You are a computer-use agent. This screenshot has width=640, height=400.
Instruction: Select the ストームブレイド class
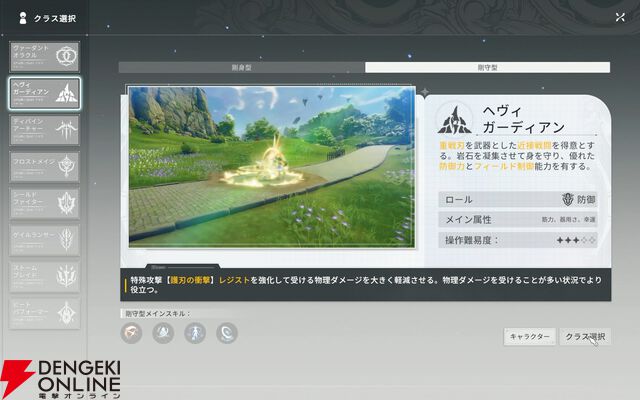[x=44, y=274]
